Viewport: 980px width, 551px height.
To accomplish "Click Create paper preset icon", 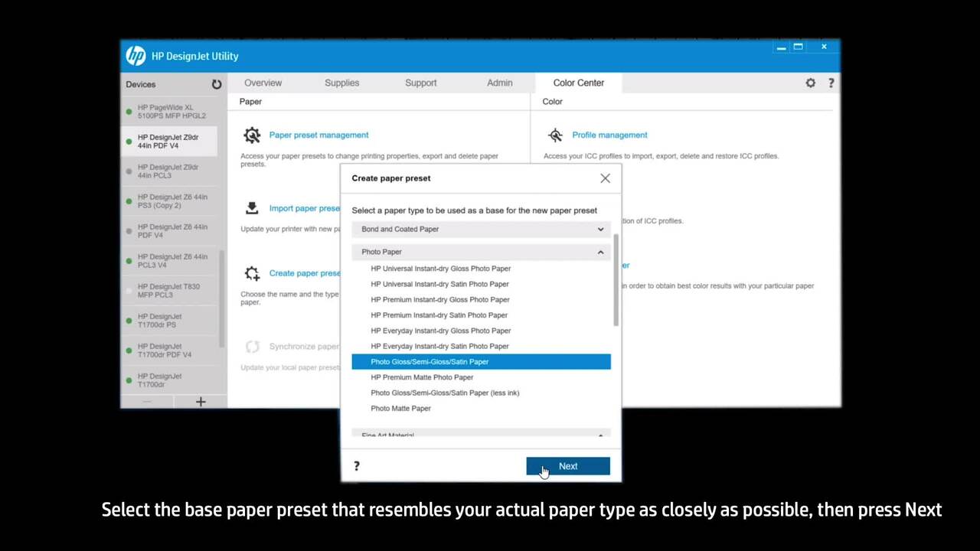I will 252,273.
